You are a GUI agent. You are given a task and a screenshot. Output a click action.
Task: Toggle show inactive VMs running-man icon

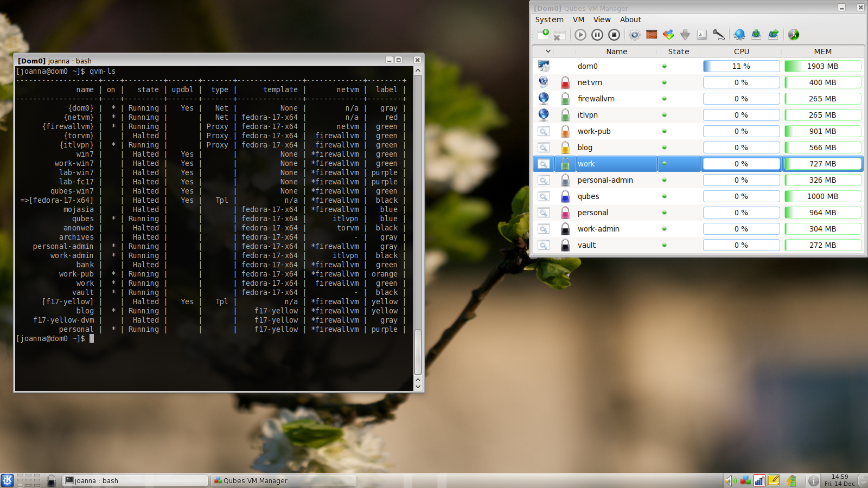[794, 35]
